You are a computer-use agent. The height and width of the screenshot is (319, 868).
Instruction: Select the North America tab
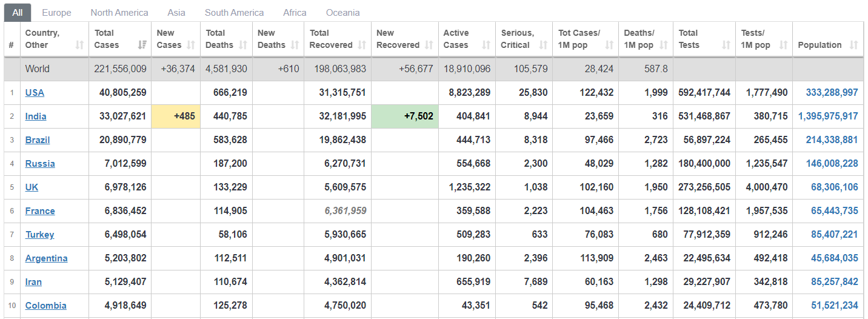click(x=119, y=12)
